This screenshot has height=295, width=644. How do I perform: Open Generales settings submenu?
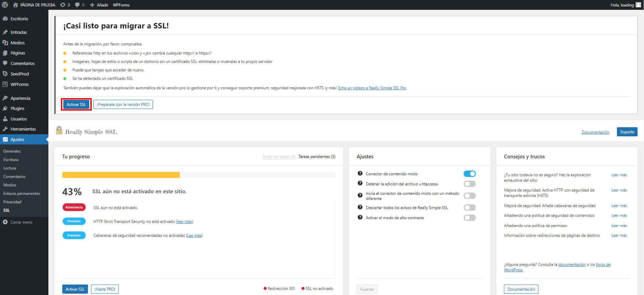pos(12,151)
